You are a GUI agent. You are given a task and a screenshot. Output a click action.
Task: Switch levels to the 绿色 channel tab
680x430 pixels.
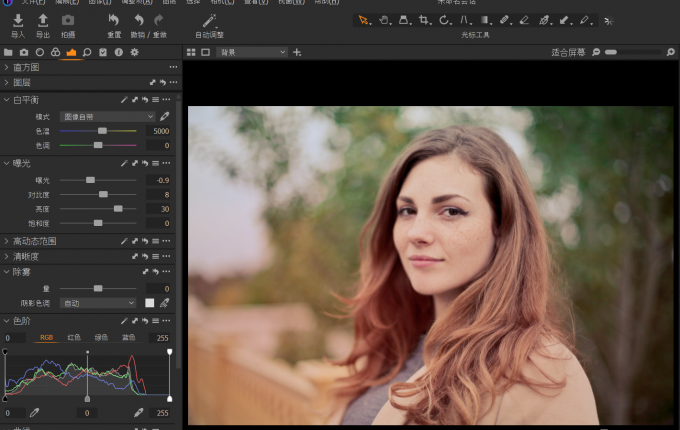pos(101,337)
